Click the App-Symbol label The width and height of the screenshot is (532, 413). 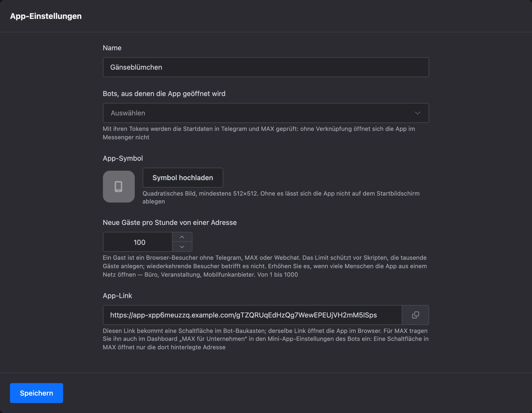tap(123, 158)
